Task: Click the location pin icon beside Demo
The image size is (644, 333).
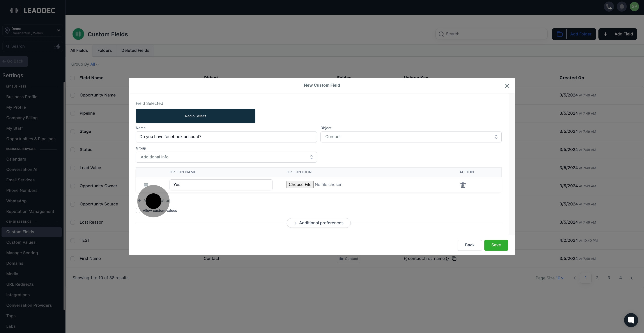Action: (x=7, y=31)
